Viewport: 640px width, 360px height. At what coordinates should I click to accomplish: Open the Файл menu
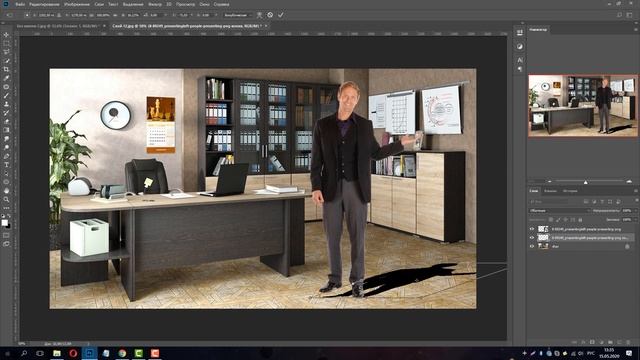point(20,4)
